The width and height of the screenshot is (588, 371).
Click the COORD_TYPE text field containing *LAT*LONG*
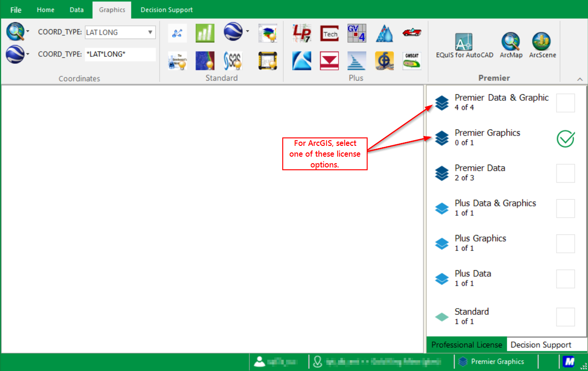(x=120, y=54)
